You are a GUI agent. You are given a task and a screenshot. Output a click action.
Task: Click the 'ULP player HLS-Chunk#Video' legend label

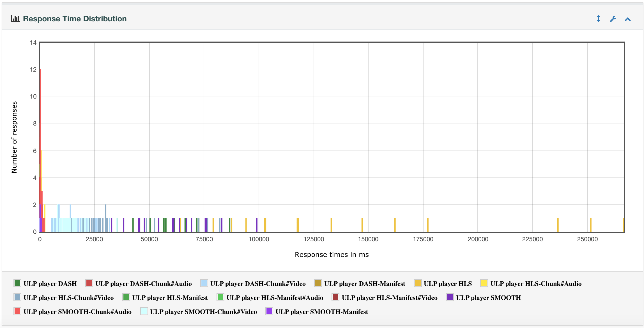coord(69,298)
